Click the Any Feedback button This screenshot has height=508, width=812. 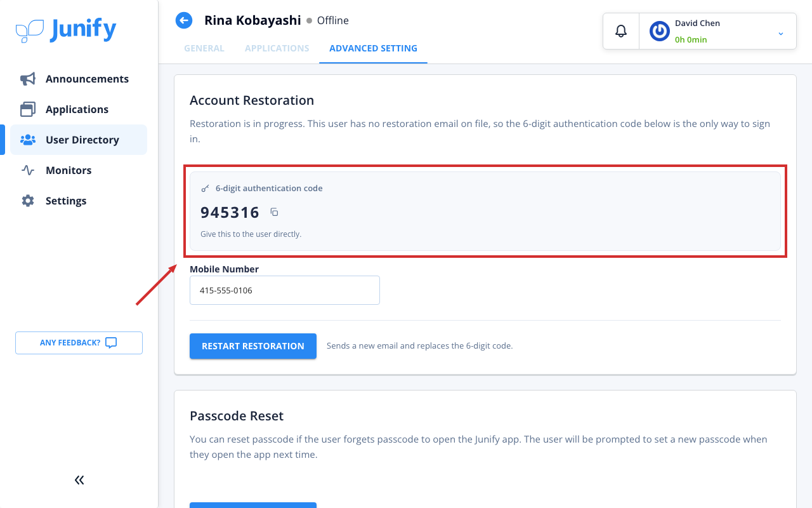[79, 343]
